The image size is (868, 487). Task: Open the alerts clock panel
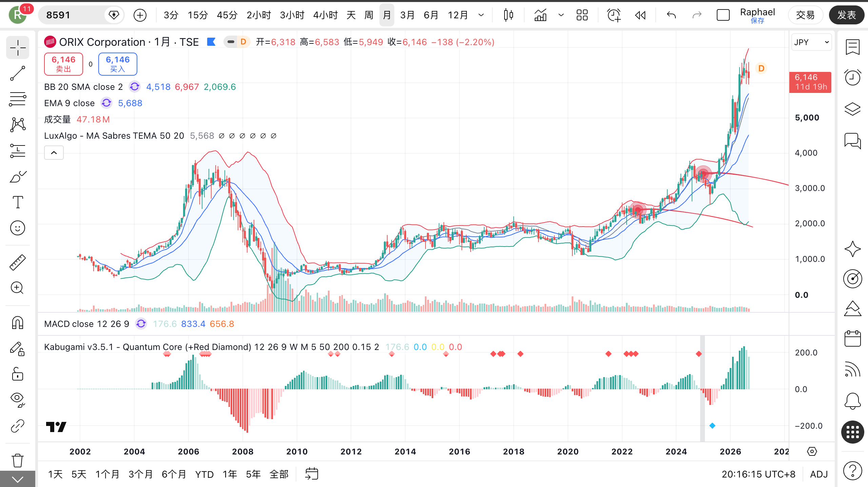coord(852,78)
